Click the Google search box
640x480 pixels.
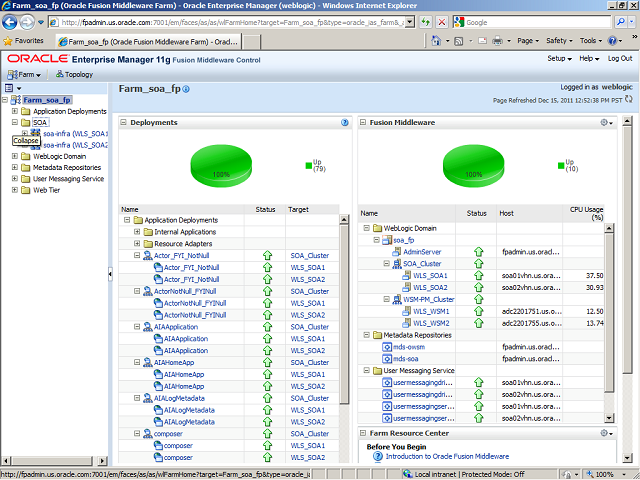coord(540,22)
